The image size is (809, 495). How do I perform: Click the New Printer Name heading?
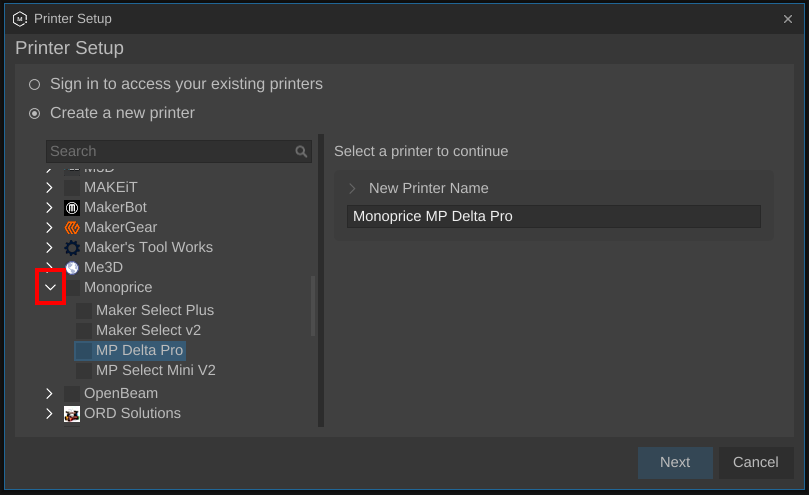pyautogui.click(x=428, y=188)
